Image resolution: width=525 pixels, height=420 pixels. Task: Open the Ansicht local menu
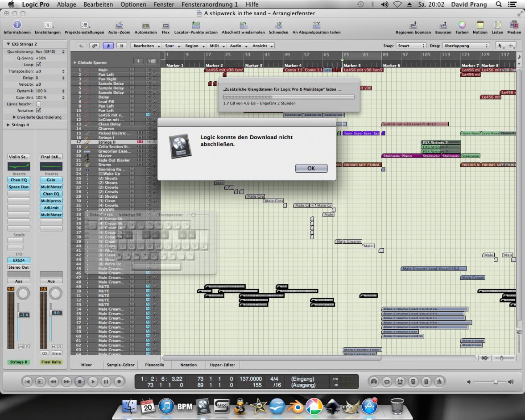(262, 46)
